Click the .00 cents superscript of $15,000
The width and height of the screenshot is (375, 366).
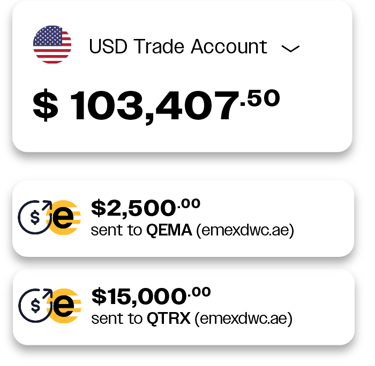[x=199, y=292]
